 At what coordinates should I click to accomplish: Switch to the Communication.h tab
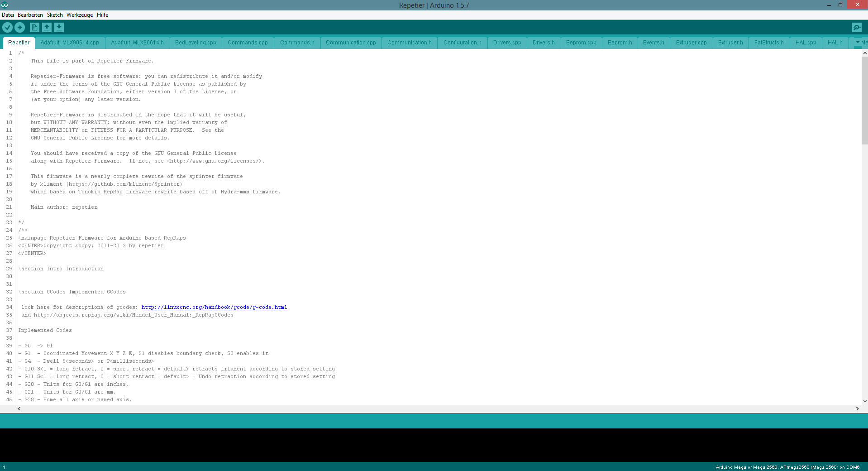(x=410, y=43)
